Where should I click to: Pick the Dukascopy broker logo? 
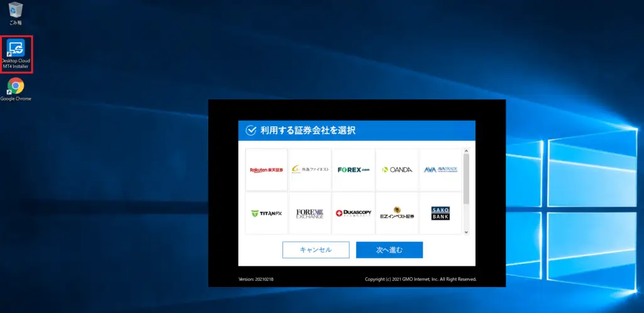point(353,213)
